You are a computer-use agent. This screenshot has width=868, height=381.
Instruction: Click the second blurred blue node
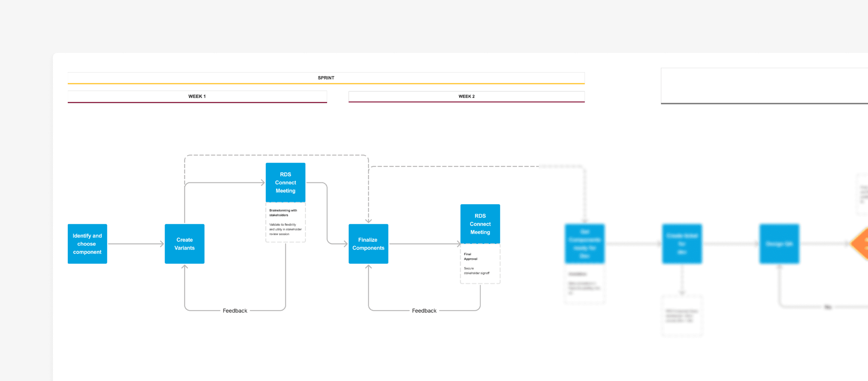point(682,244)
